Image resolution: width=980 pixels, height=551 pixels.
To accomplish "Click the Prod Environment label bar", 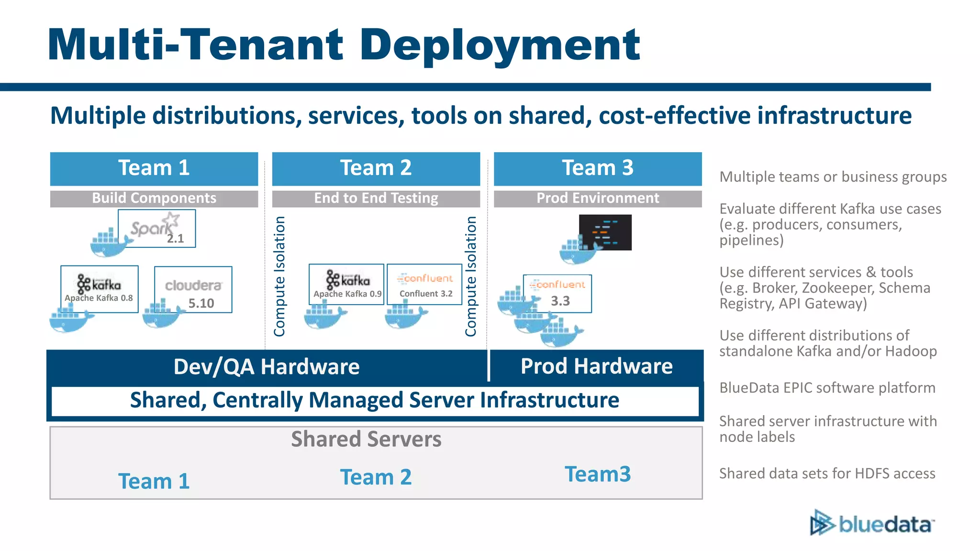I will tap(598, 198).
